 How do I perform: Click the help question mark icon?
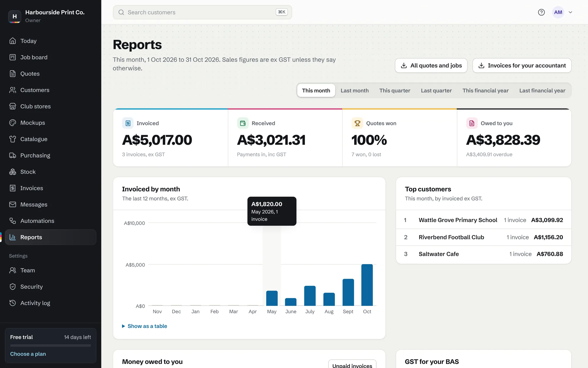pos(541,12)
